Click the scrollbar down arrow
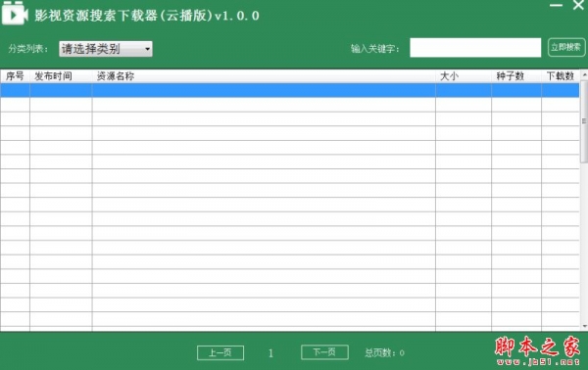The width and height of the screenshot is (588, 370). click(584, 327)
